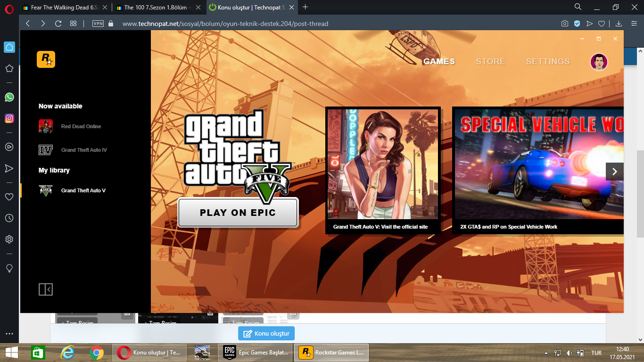Open the launcher SETTINGS tab
644x362 pixels.
tap(548, 61)
